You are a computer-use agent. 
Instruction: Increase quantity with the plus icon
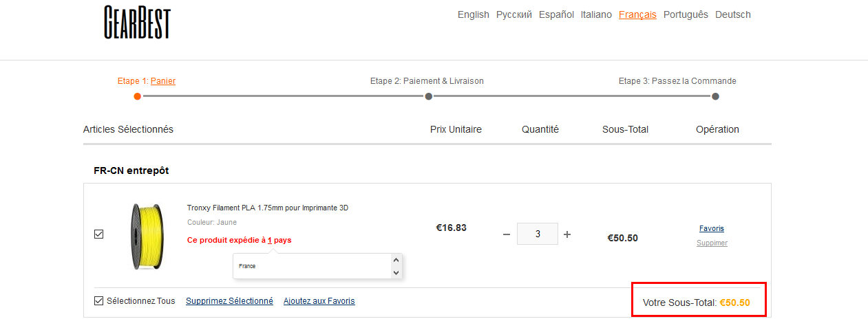click(567, 234)
